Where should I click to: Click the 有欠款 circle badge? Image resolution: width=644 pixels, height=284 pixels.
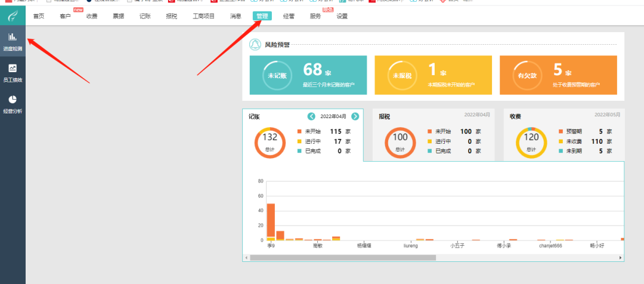pos(527,76)
